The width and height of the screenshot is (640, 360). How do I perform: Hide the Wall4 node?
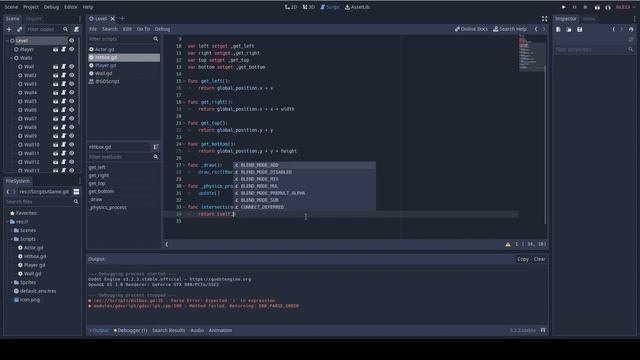click(x=72, y=93)
